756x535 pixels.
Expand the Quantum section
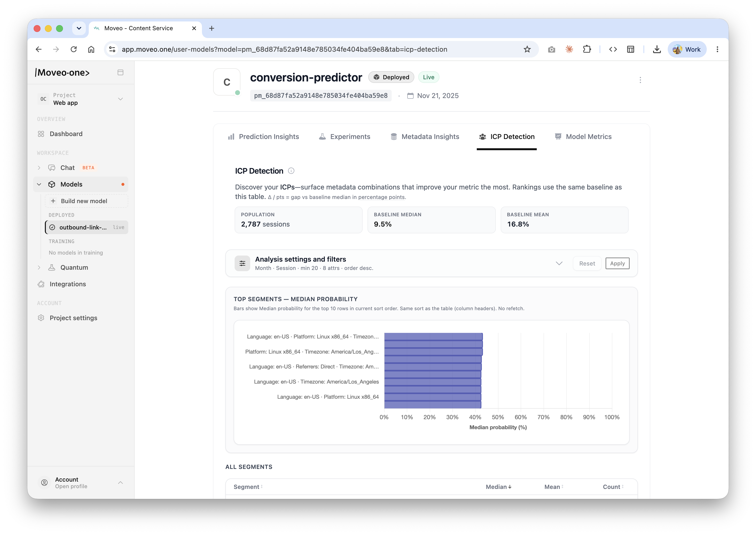point(39,267)
